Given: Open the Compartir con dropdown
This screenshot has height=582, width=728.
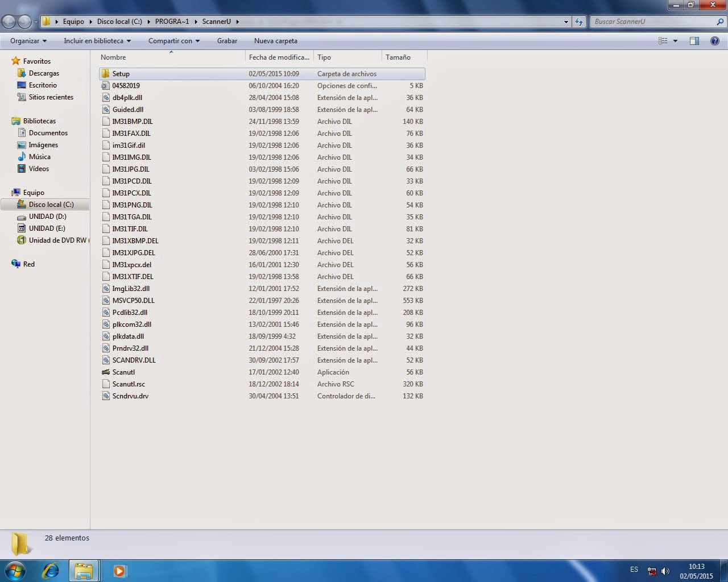Looking at the screenshot, I should (174, 41).
